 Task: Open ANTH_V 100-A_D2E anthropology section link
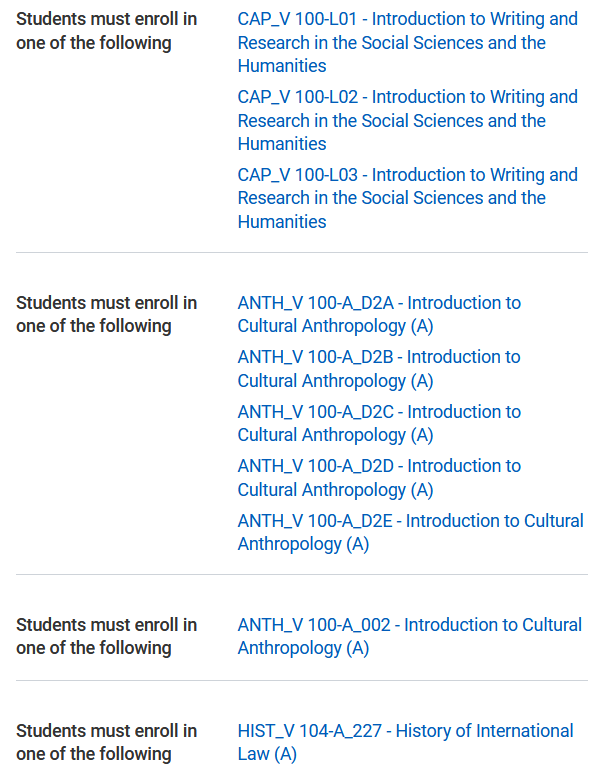[x=410, y=532]
